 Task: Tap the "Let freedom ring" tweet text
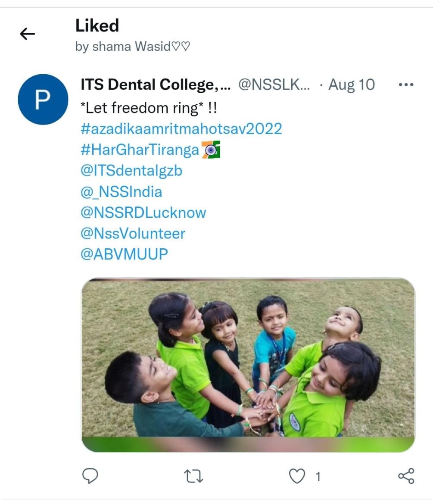(149, 108)
